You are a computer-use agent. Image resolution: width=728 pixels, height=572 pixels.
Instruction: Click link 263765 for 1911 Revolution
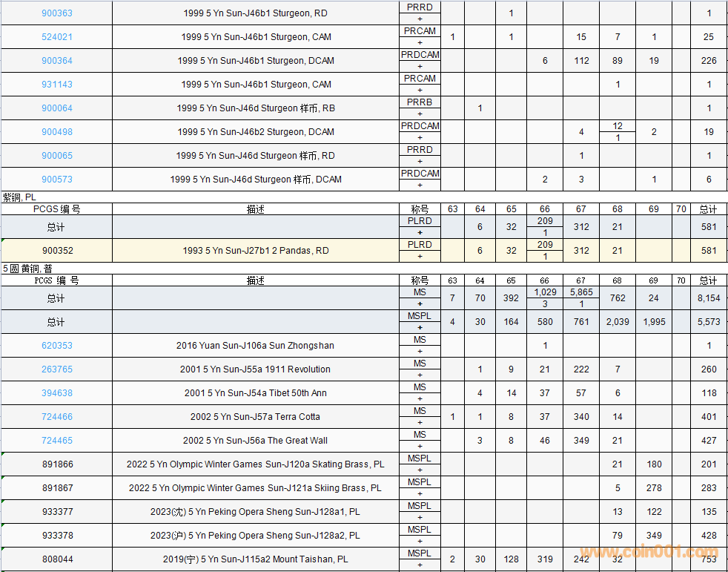click(57, 369)
